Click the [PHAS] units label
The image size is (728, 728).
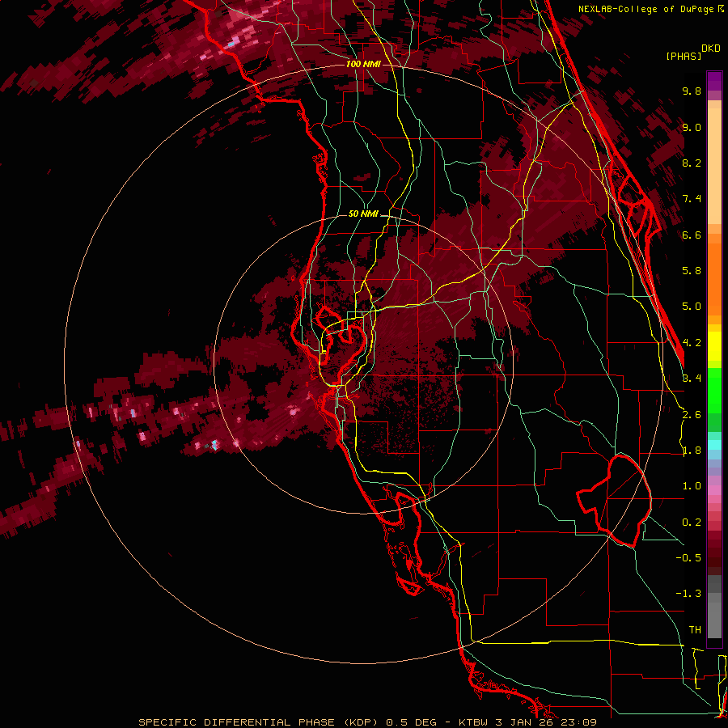[684, 56]
